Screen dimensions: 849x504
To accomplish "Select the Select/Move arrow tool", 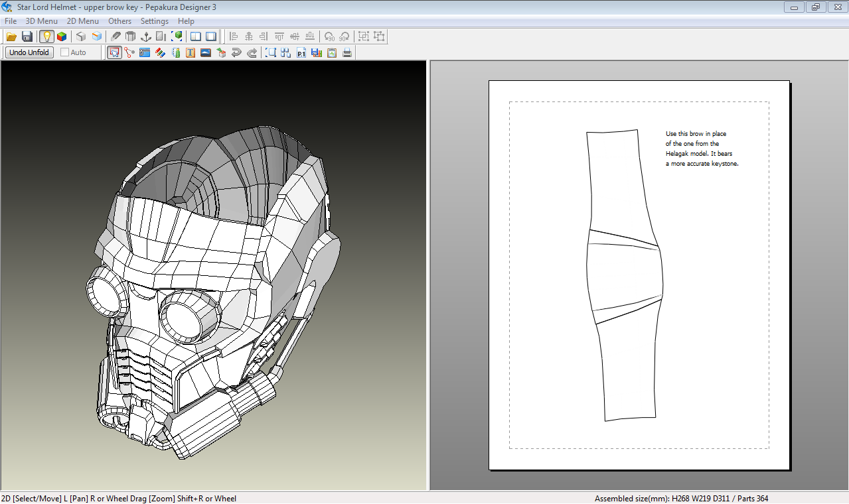I will click(114, 52).
